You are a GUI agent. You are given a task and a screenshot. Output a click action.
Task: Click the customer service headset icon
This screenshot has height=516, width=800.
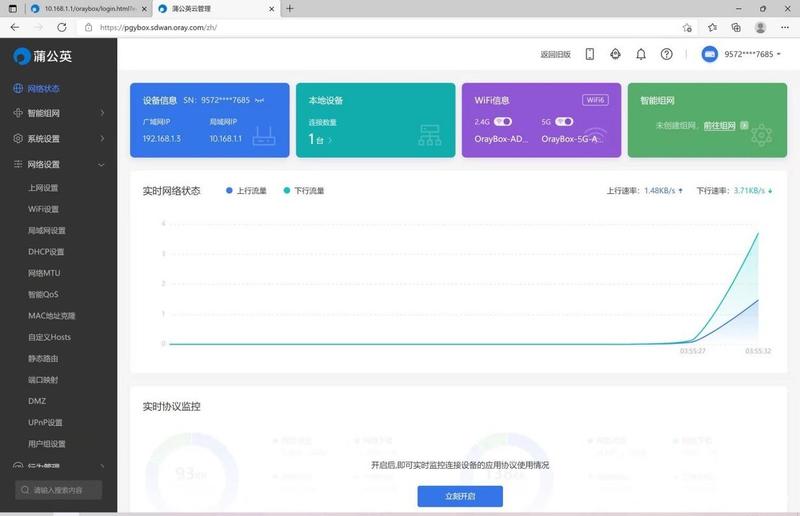point(615,54)
